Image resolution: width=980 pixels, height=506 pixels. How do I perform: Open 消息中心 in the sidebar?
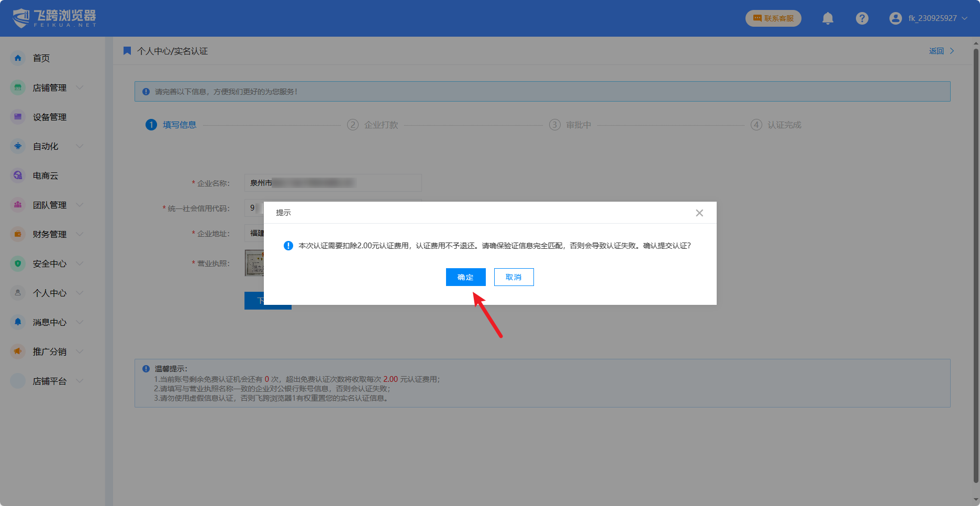49,322
